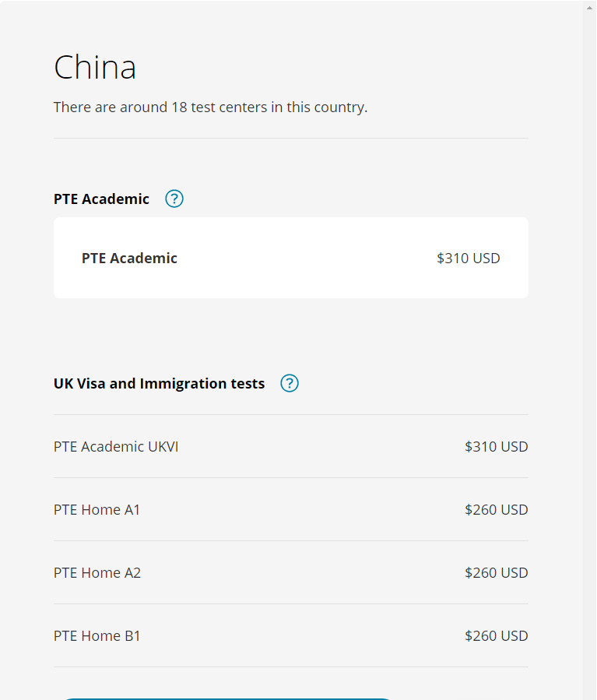Click the $260 USD price for PTE Home A1
Image resolution: width=597 pixels, height=700 pixels.
tap(496, 509)
